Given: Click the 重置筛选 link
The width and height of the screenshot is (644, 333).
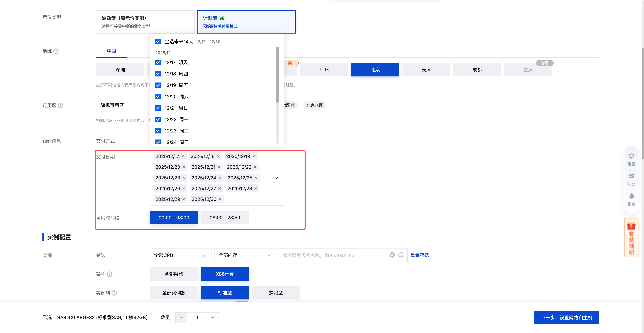Looking at the screenshot, I should click(x=419, y=255).
